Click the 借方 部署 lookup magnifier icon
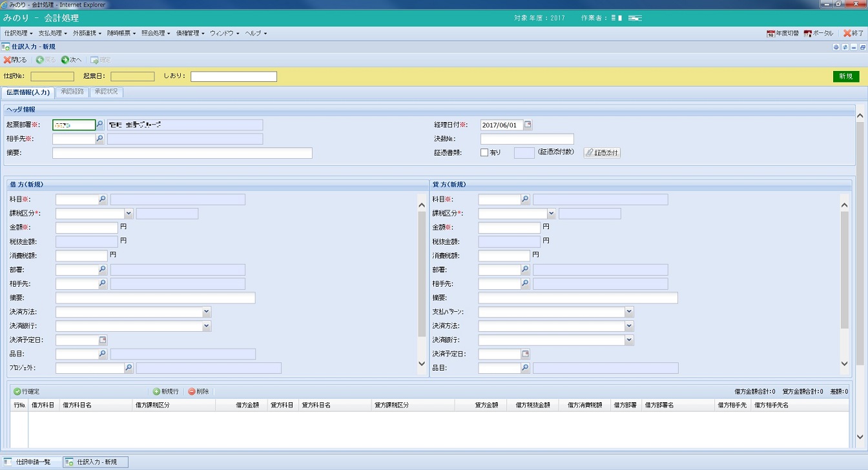The height and width of the screenshot is (470, 868). tap(103, 270)
